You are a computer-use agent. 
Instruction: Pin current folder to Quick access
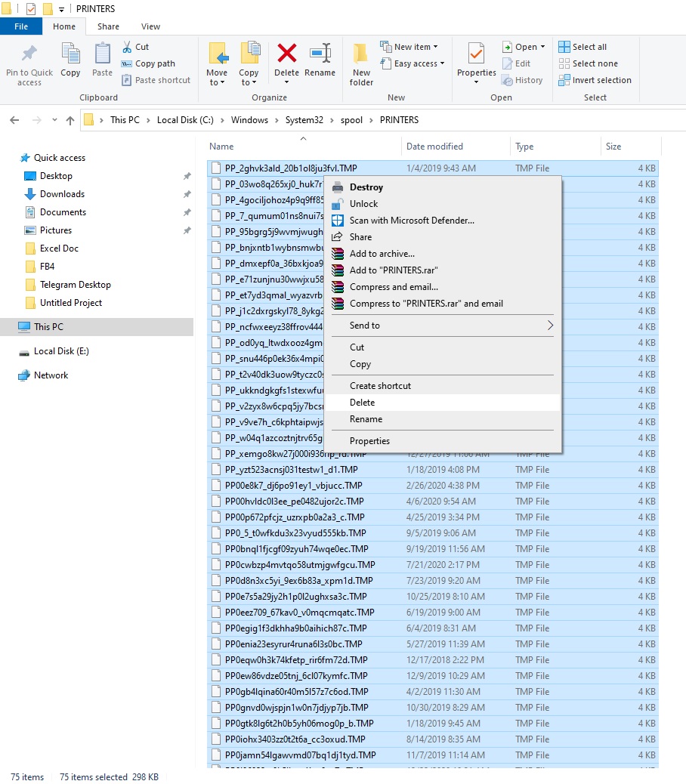(29, 64)
